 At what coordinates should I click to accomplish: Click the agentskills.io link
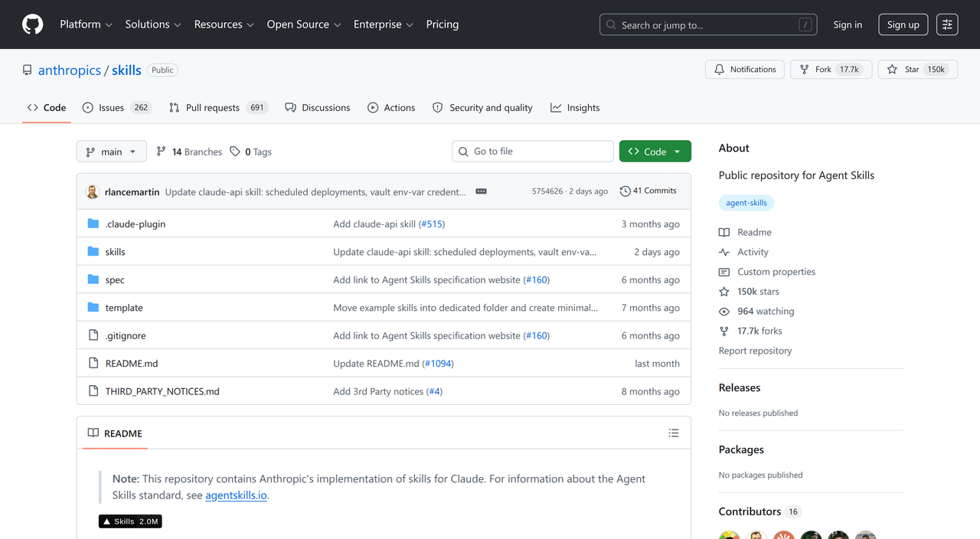click(x=236, y=495)
